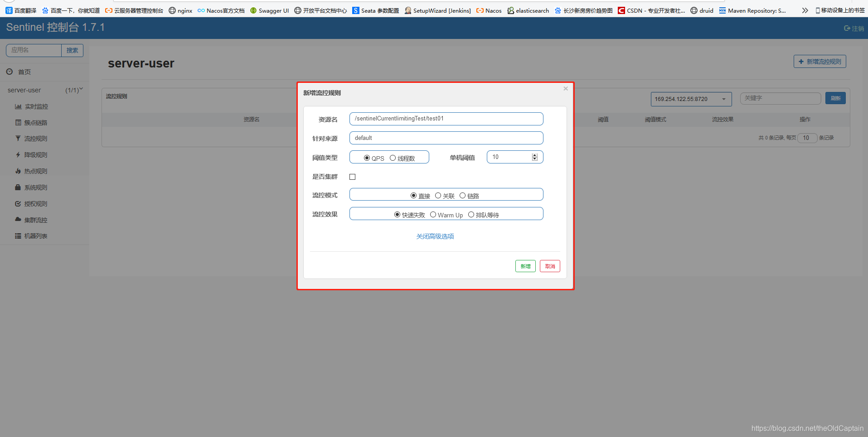Select the 线程数 threshold type radio
This screenshot has width=868, height=437.
tap(393, 158)
